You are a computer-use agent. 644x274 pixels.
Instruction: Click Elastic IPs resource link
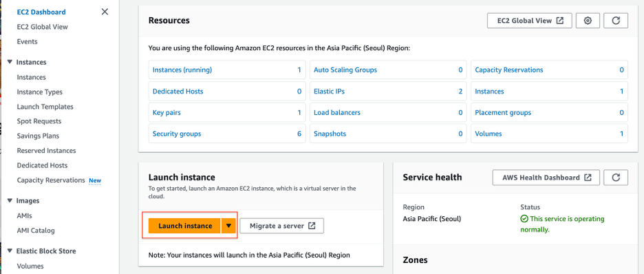(x=329, y=91)
